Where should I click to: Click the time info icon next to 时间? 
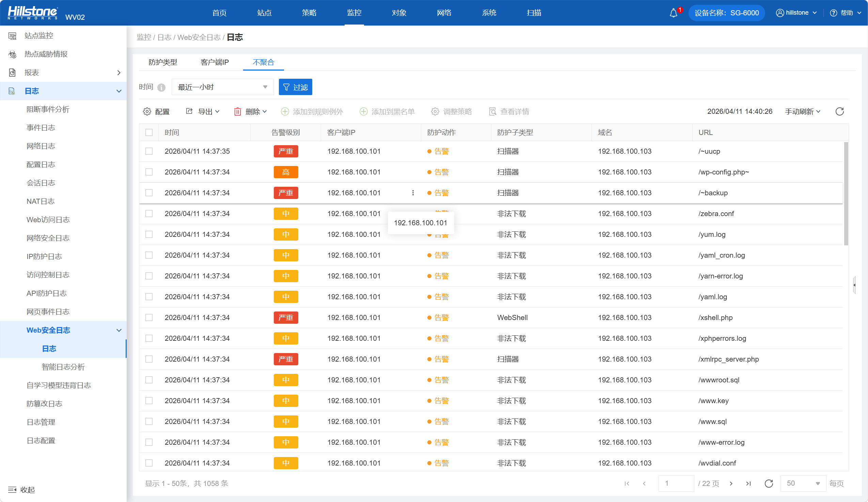(161, 87)
